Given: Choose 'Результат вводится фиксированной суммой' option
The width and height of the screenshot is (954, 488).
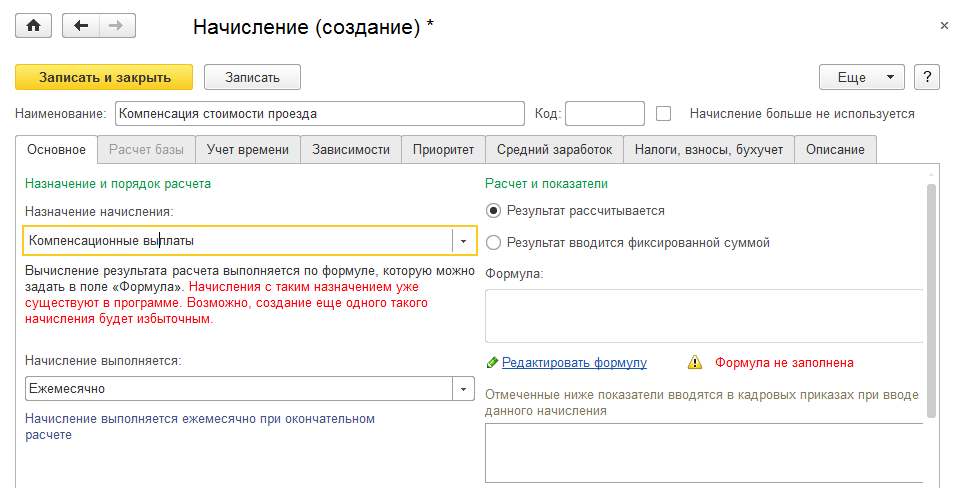Looking at the screenshot, I should (x=493, y=242).
